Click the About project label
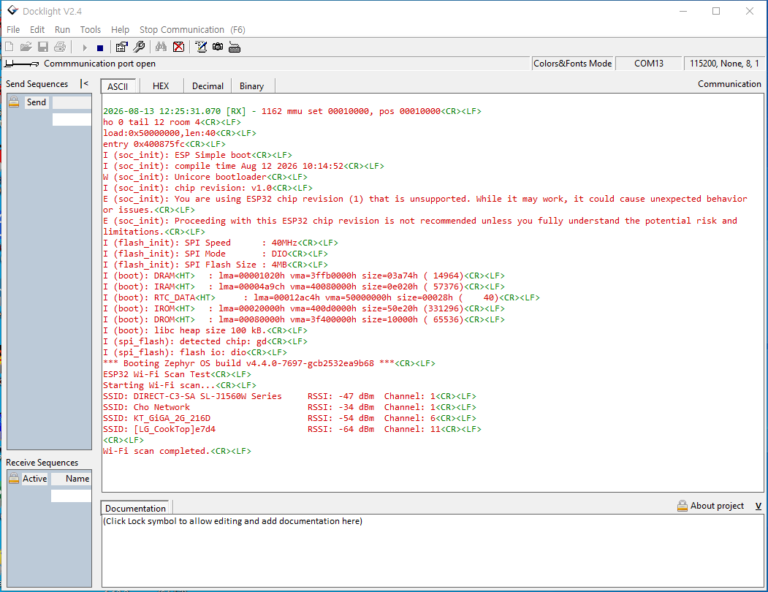 tap(717, 506)
